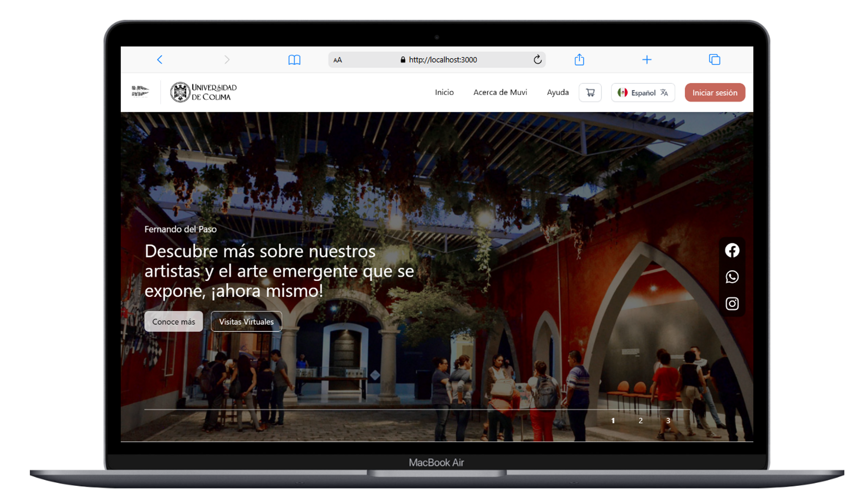The width and height of the screenshot is (868, 499).
Task: Click the browser forward arrow
Action: (x=227, y=60)
